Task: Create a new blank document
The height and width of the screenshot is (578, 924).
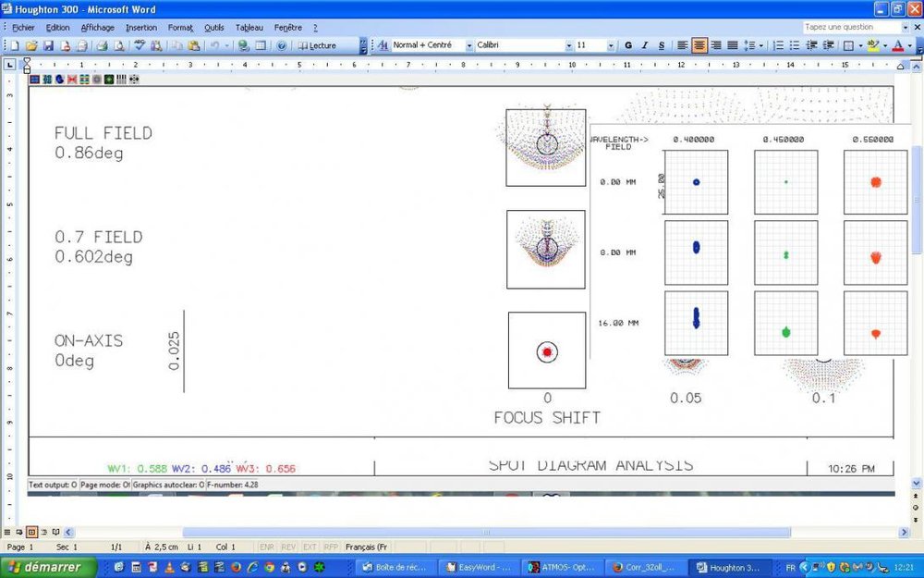Action: [x=15, y=45]
